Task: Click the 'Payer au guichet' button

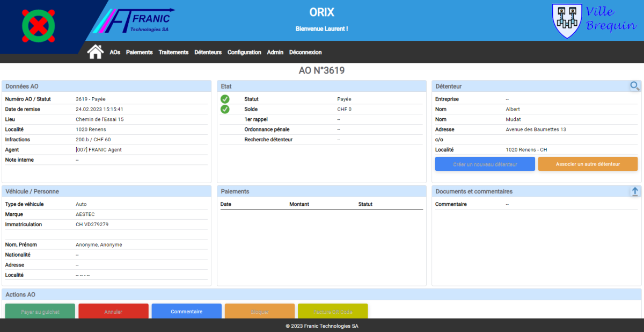Action: point(40,311)
